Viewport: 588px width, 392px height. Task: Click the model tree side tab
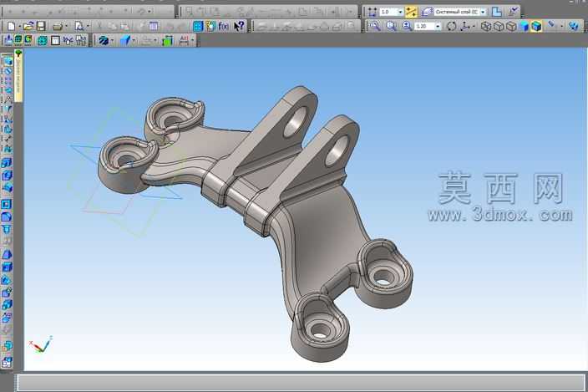pyautogui.click(x=18, y=76)
